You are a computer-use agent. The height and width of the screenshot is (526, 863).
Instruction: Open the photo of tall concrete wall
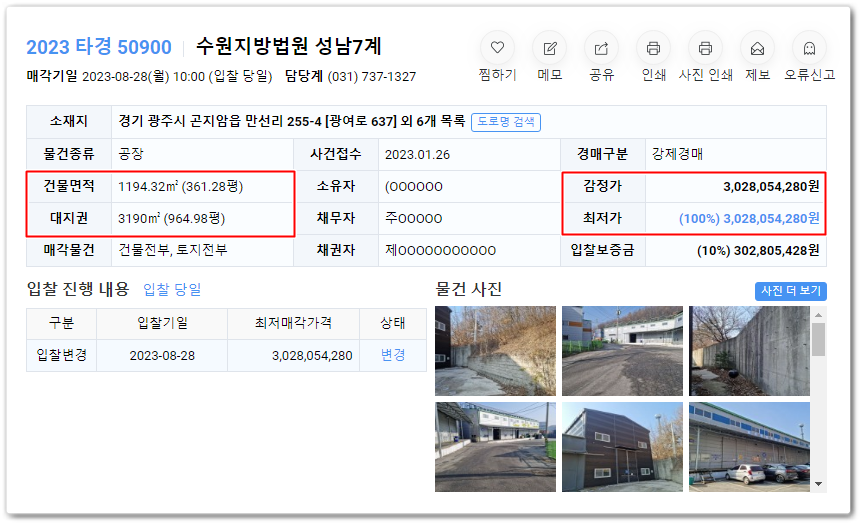tap(749, 350)
